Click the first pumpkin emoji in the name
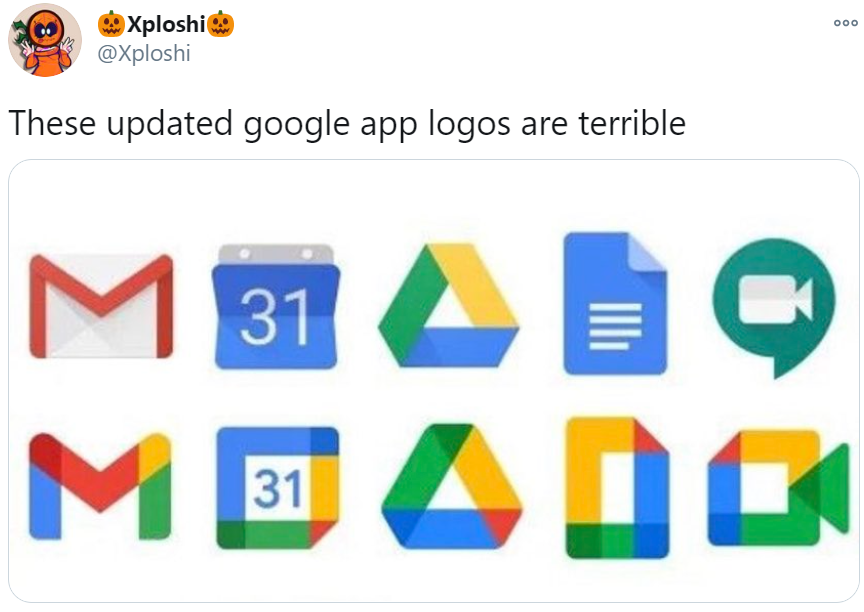Viewport: 864px width, 612px height. click(x=110, y=22)
